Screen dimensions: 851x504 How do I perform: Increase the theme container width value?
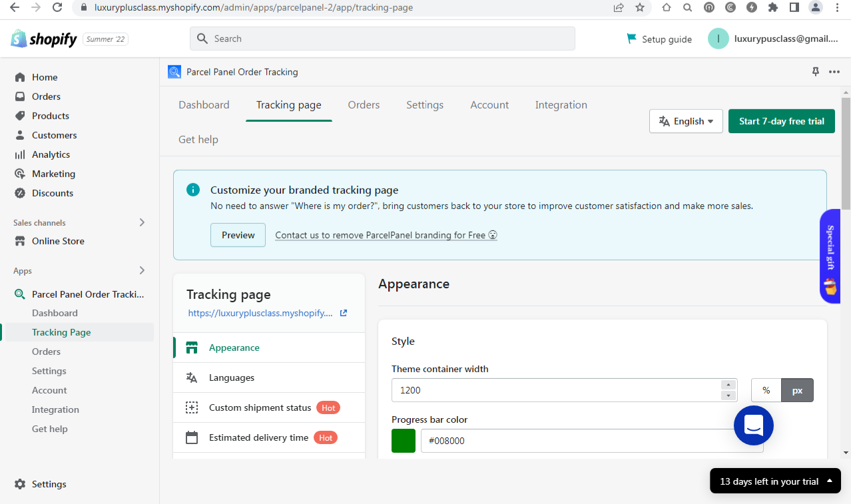tap(728, 385)
